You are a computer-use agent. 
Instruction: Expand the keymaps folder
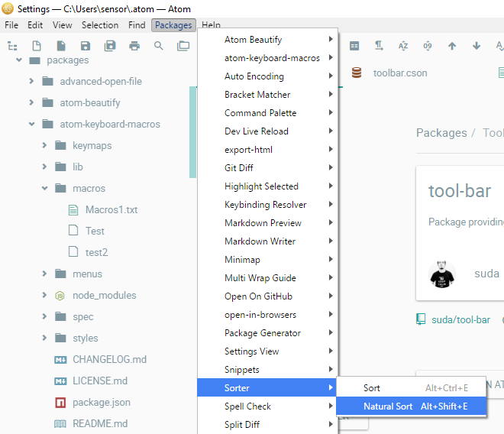coord(44,145)
